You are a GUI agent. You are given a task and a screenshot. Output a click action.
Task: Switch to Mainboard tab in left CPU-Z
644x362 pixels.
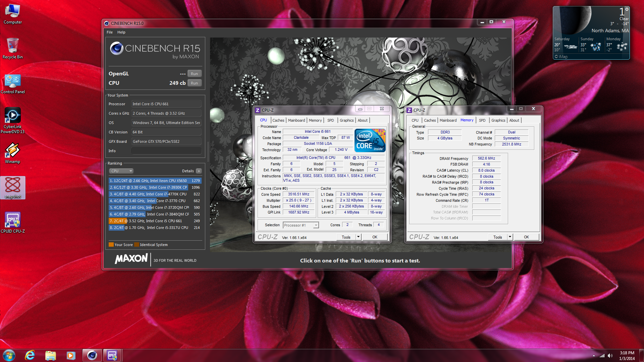pos(297,120)
